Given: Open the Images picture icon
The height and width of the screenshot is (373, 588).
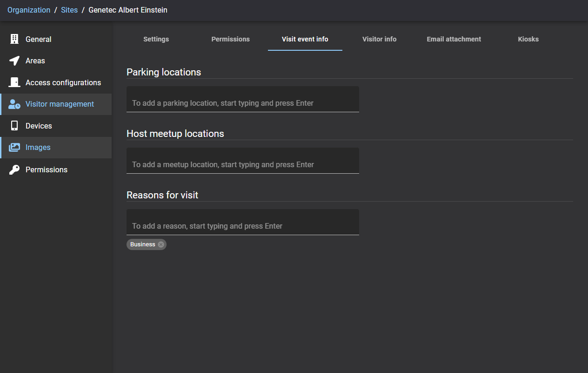Looking at the screenshot, I should click(x=14, y=147).
